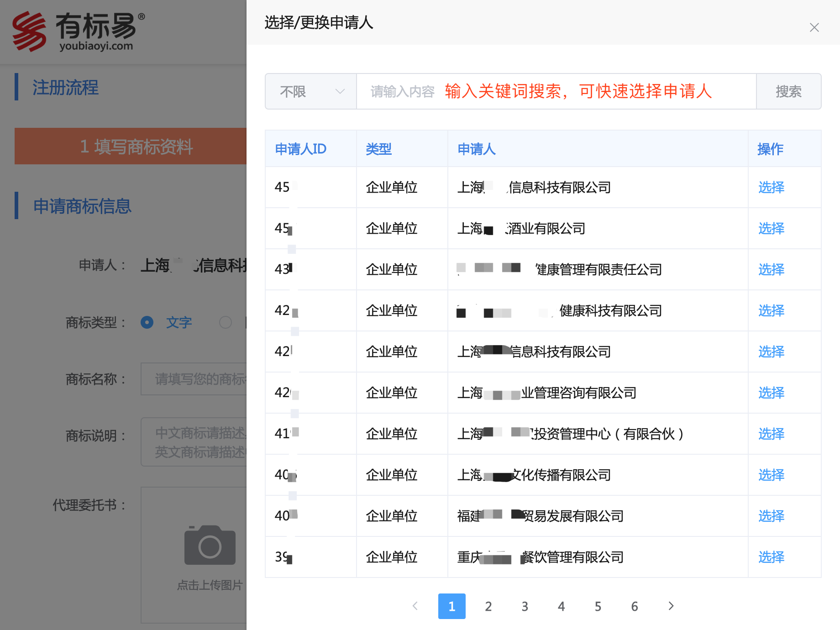
Task: Switch to page 6
Action: click(634, 606)
